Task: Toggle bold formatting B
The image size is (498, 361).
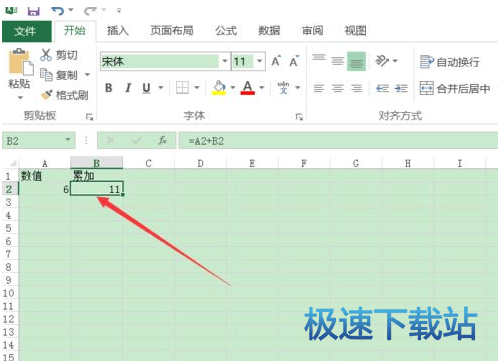Action: 109,88
